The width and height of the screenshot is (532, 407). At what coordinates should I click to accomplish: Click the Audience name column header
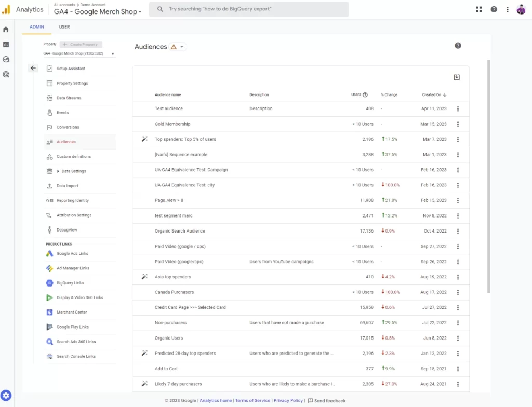point(168,95)
